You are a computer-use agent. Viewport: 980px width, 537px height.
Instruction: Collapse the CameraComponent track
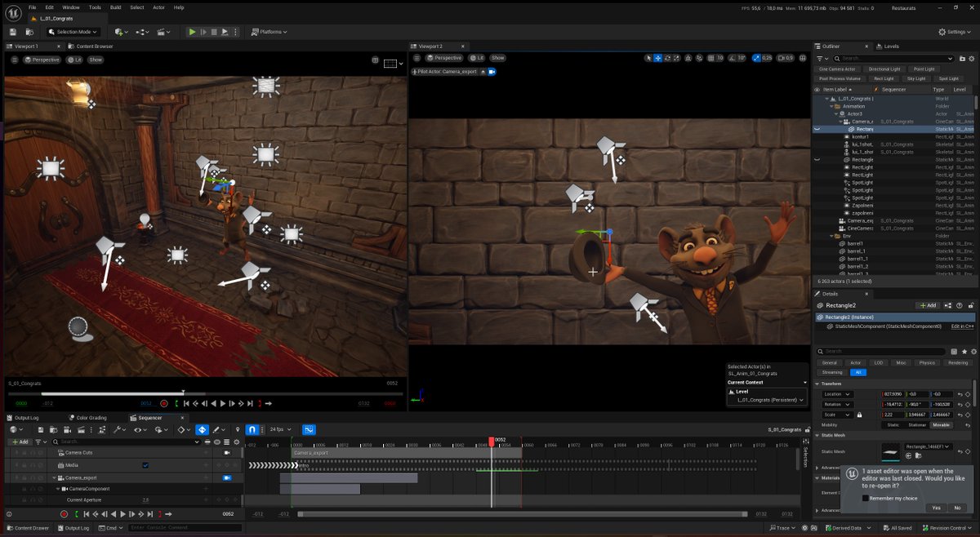[x=59, y=489]
